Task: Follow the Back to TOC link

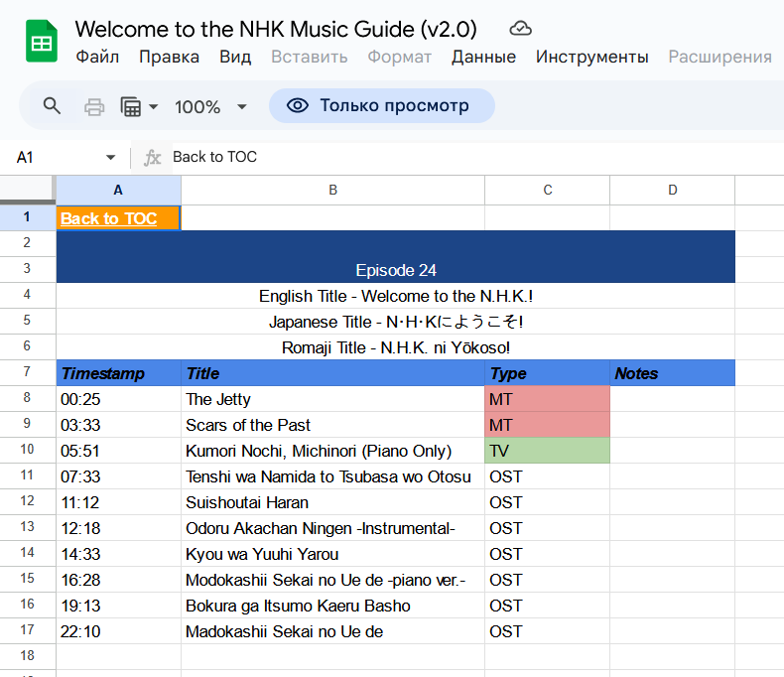Action: click(x=109, y=218)
